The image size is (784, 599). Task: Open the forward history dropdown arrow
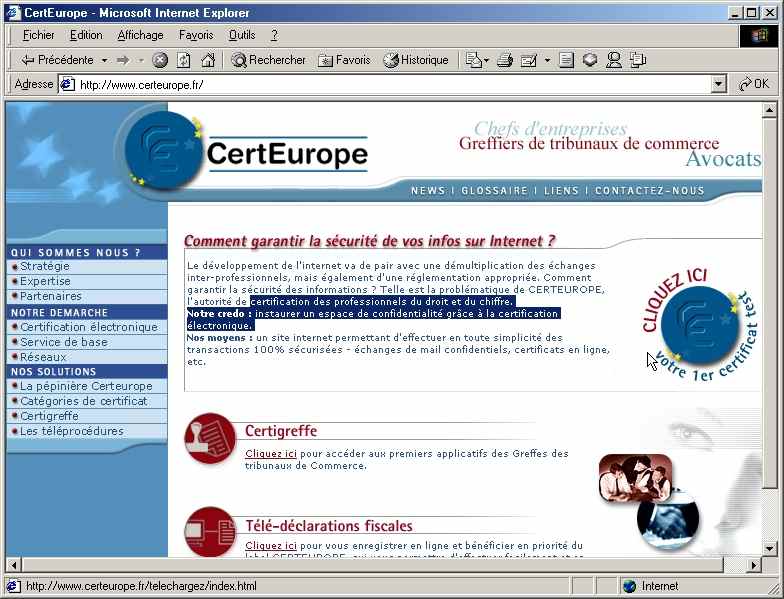[141, 60]
